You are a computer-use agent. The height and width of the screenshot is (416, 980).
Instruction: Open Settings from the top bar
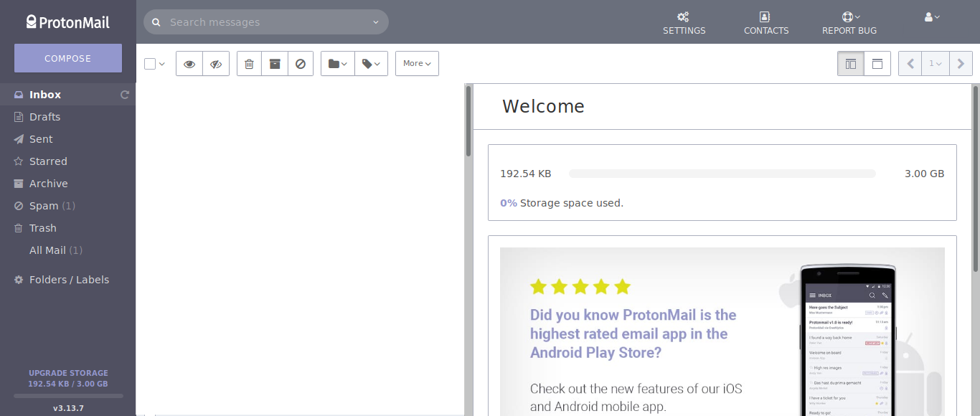click(684, 23)
